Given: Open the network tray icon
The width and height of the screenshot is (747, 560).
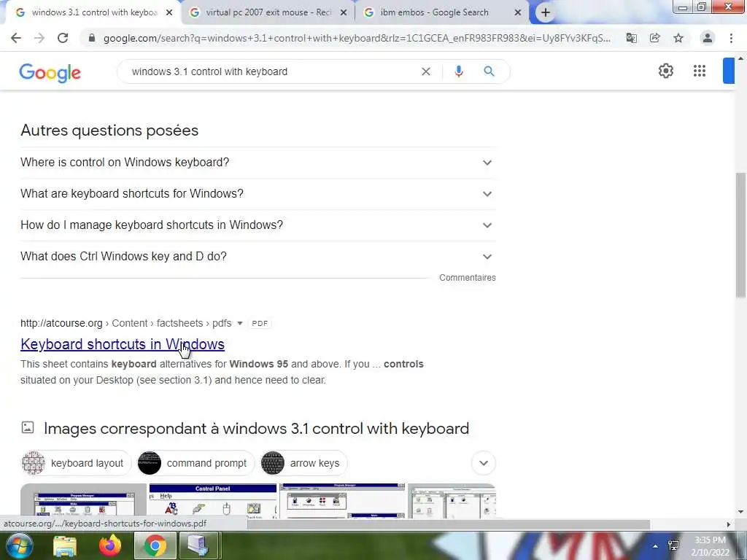Looking at the screenshot, I should coord(673,545).
